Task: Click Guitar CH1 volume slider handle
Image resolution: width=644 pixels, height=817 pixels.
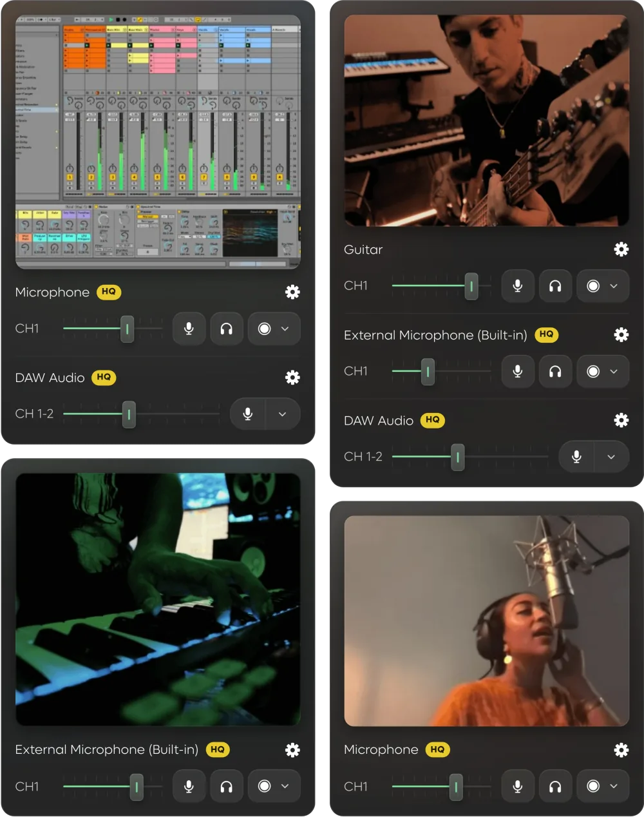Action: pyautogui.click(x=471, y=285)
